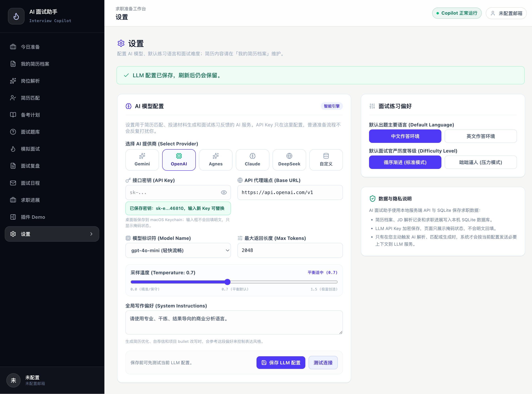Click the brain icon beside AI 模型配置

(129, 106)
